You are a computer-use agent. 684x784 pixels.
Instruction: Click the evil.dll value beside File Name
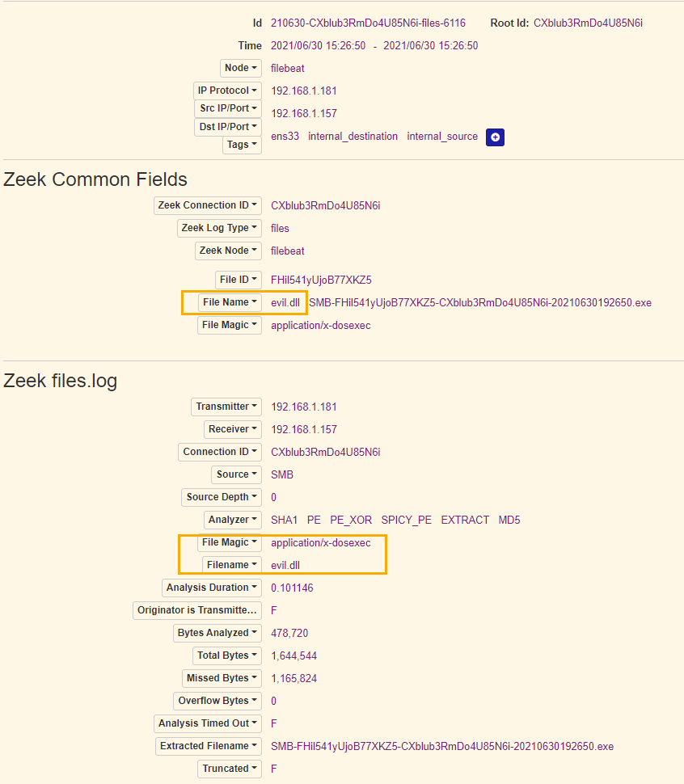pos(285,303)
